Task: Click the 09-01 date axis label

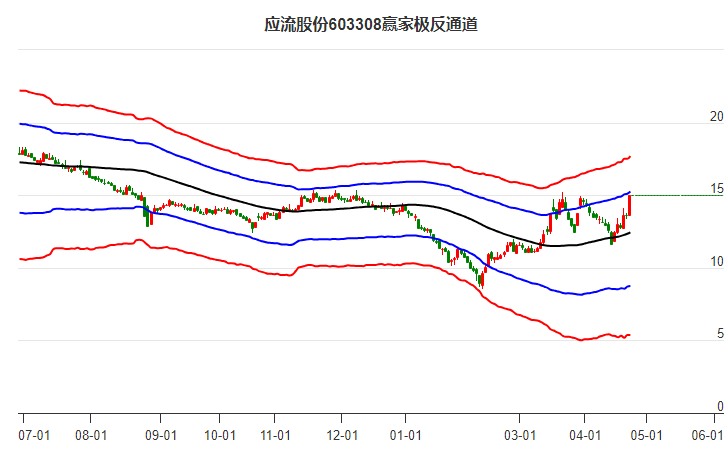Action: tap(161, 435)
